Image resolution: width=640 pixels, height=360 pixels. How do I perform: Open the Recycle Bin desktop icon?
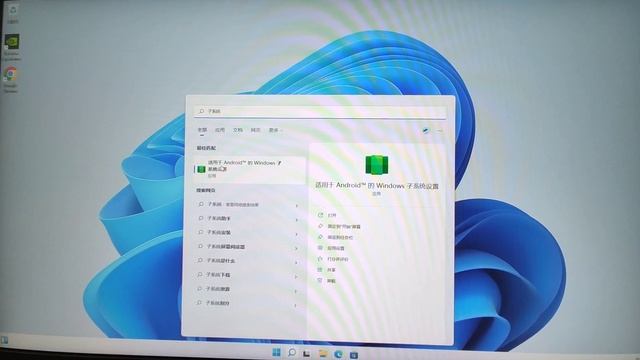click(x=13, y=13)
